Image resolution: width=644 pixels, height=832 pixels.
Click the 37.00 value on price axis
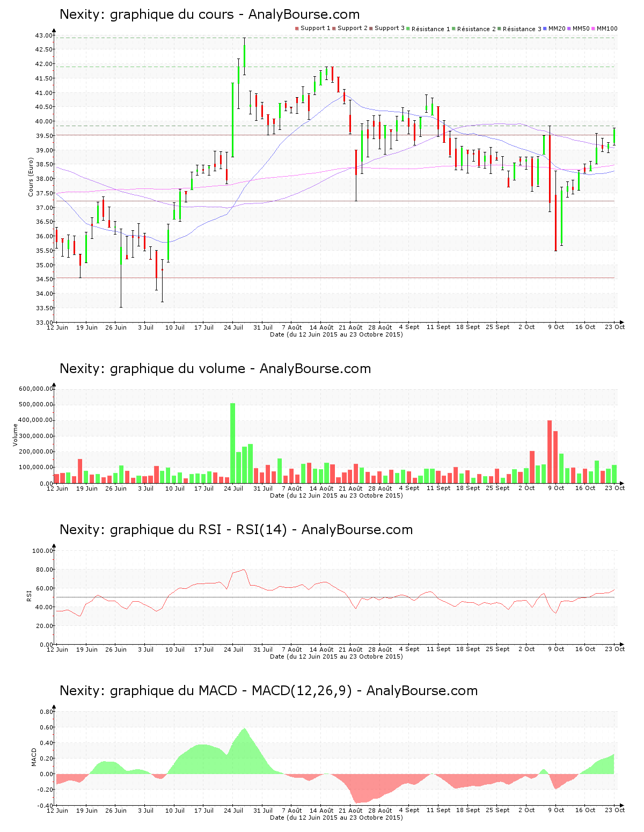pos(44,208)
